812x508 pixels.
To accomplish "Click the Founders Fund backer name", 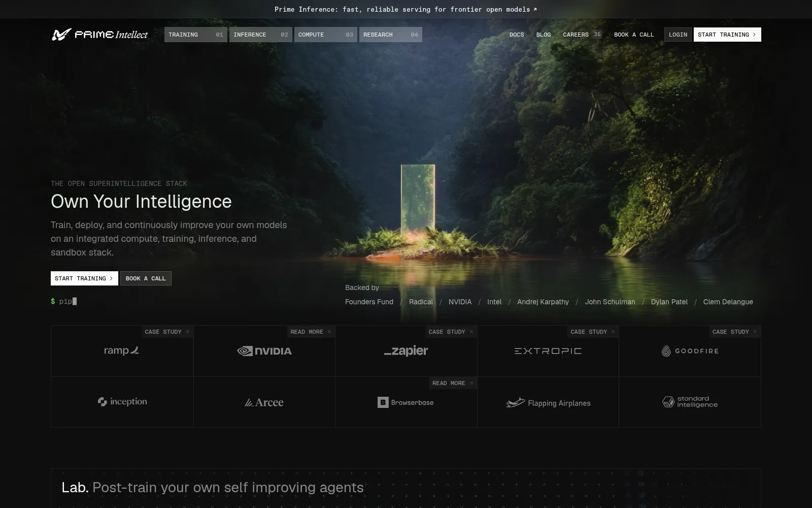I will tap(369, 302).
